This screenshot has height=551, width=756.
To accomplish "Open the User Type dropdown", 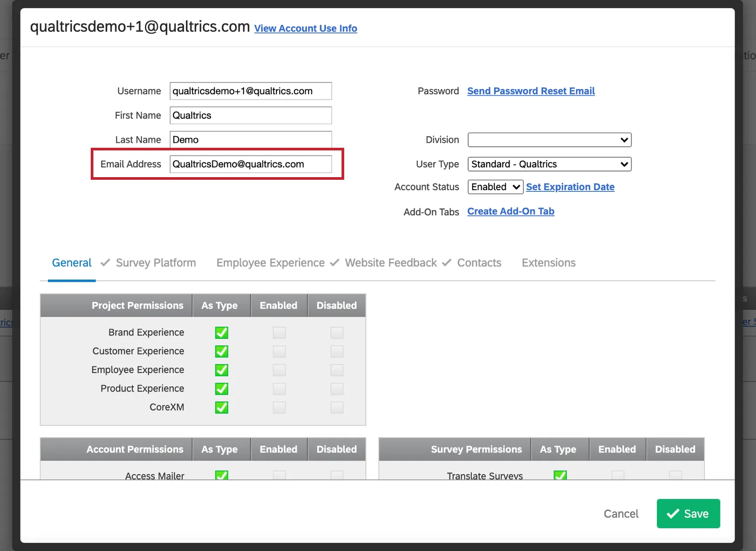I will (549, 164).
